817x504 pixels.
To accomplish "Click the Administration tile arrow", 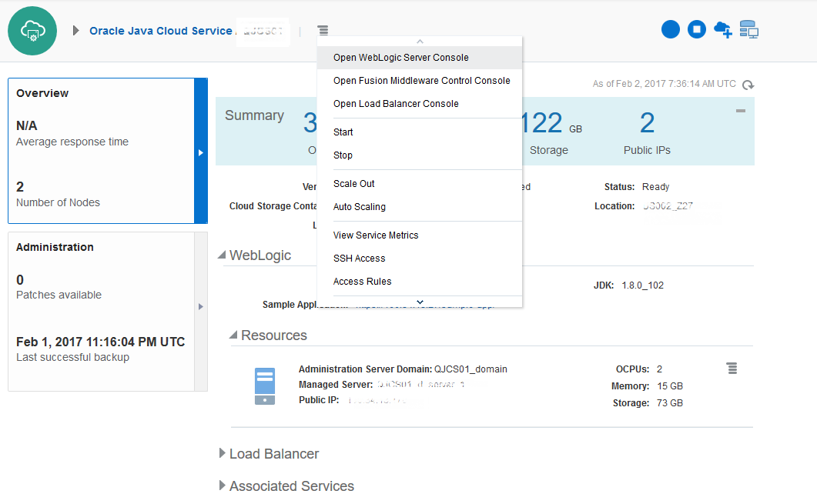I will point(201,307).
